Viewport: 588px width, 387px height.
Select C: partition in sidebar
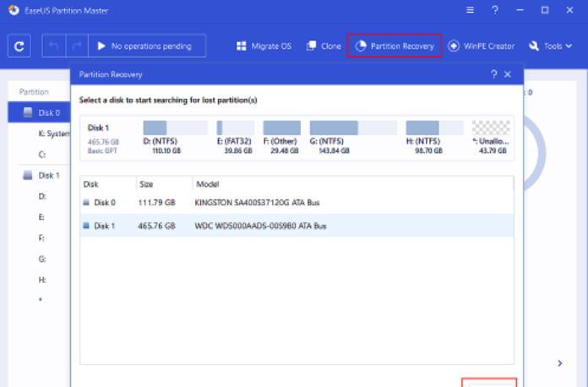(42, 155)
